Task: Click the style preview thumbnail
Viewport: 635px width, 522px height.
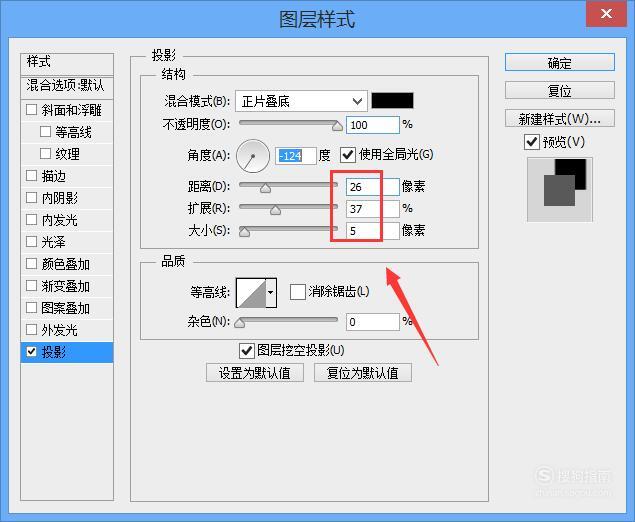Action: coord(560,190)
